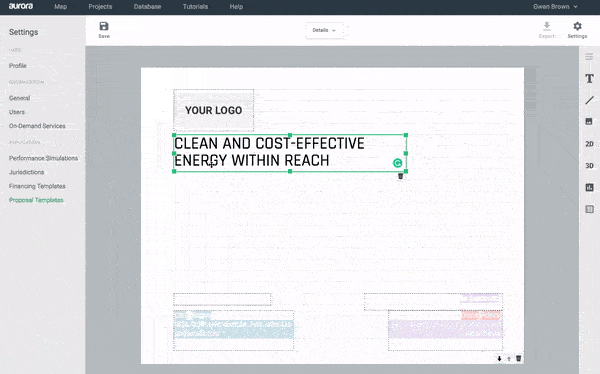Move page up with the up arrow
Viewport: 600px width, 374px height.
tap(509, 359)
